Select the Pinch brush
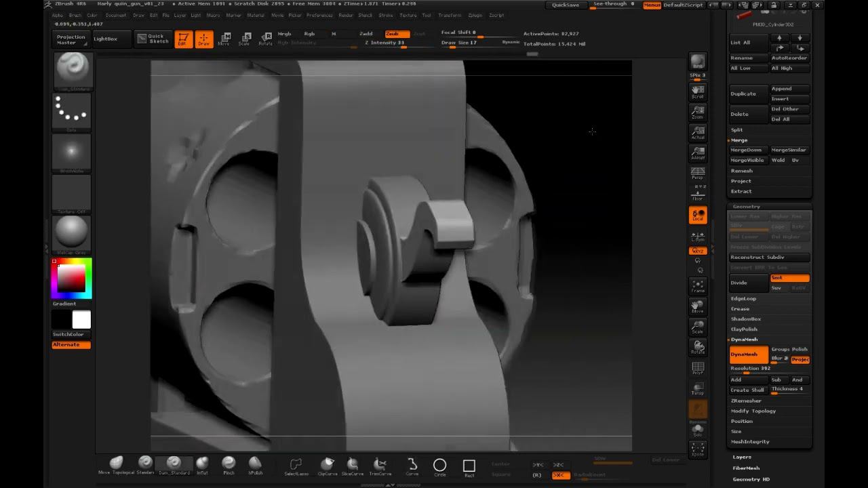Viewport: 868px width, 488px height. 229,465
